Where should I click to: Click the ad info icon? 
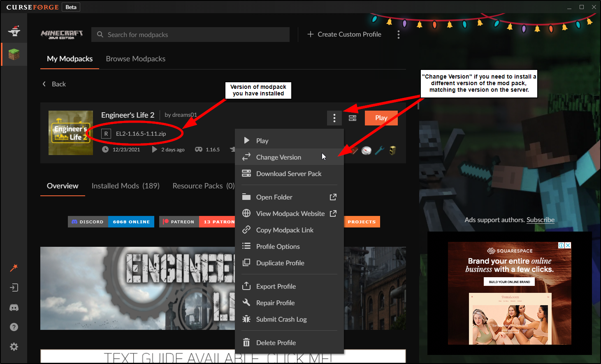coord(561,245)
